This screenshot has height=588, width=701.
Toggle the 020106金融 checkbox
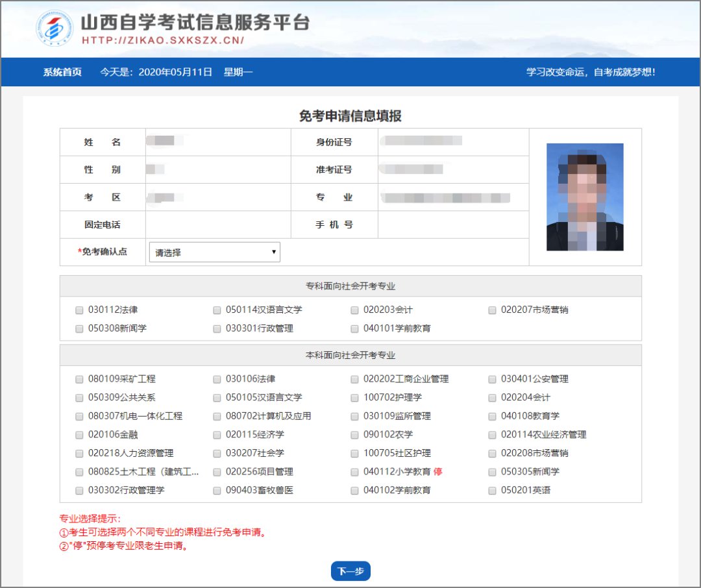tap(79, 435)
